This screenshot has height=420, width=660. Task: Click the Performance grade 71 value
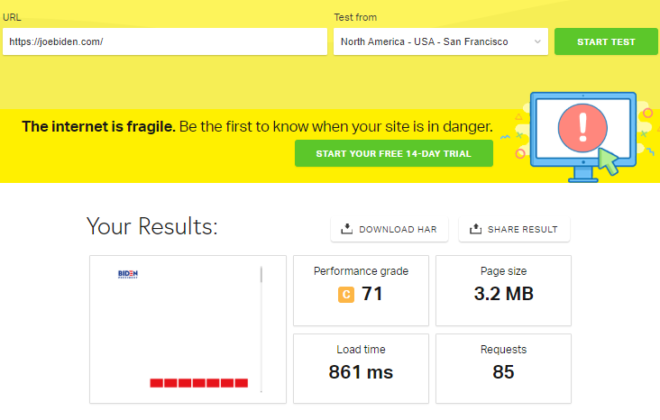pos(372,294)
